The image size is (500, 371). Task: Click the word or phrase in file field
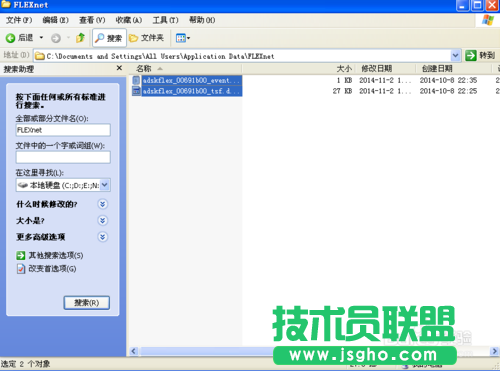tap(63, 157)
